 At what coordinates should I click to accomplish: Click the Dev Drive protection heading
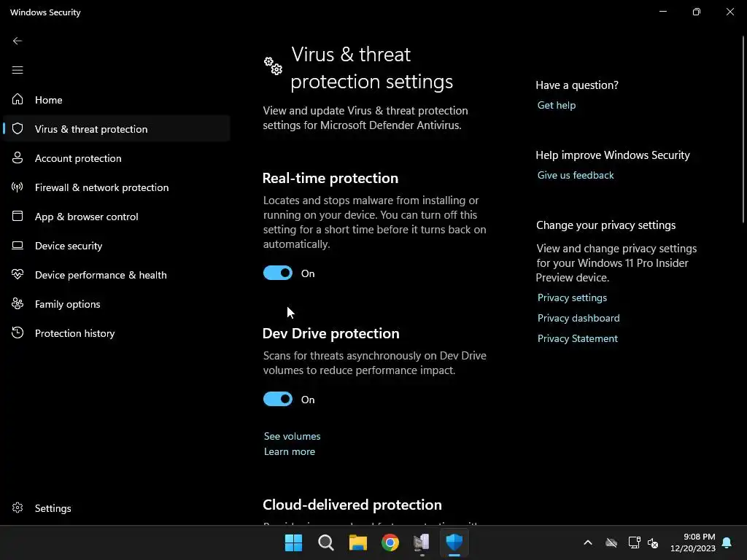tap(330, 333)
